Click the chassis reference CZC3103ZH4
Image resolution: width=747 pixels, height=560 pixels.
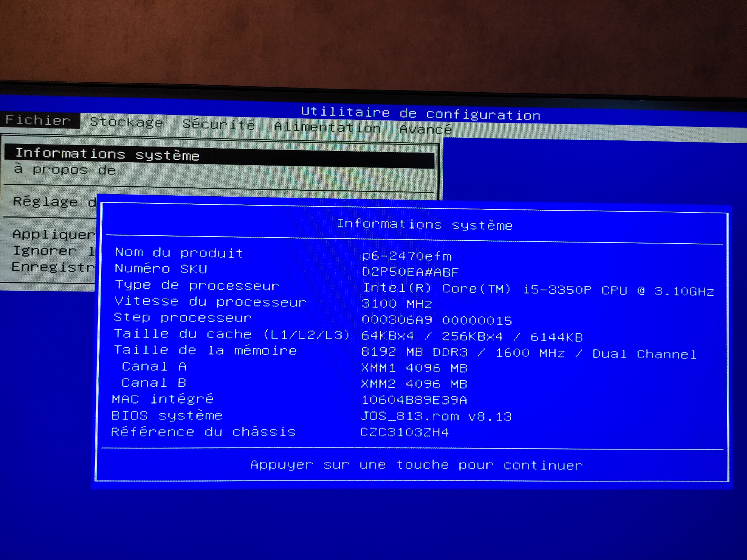click(x=404, y=432)
